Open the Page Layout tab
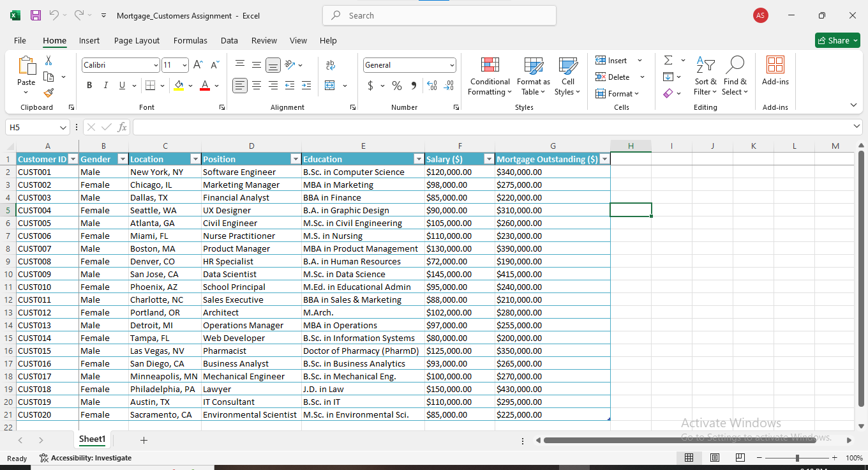The width and height of the screenshot is (868, 470). click(137, 40)
